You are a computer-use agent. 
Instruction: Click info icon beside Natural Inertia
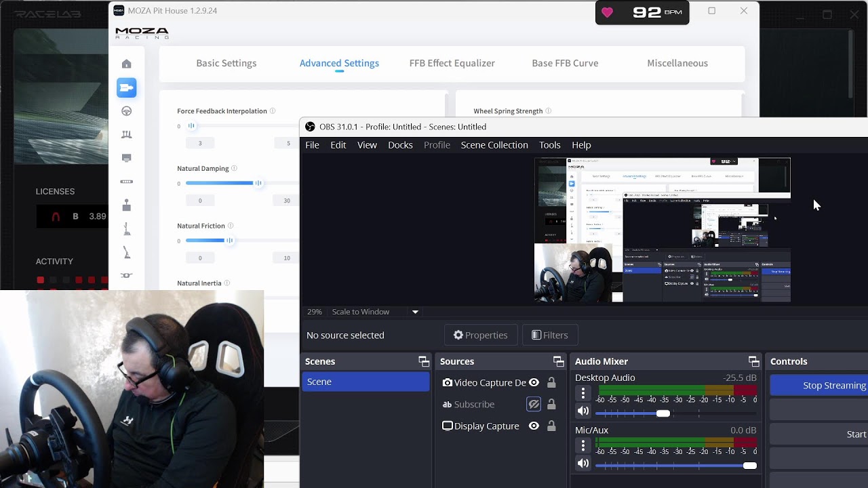(x=227, y=283)
